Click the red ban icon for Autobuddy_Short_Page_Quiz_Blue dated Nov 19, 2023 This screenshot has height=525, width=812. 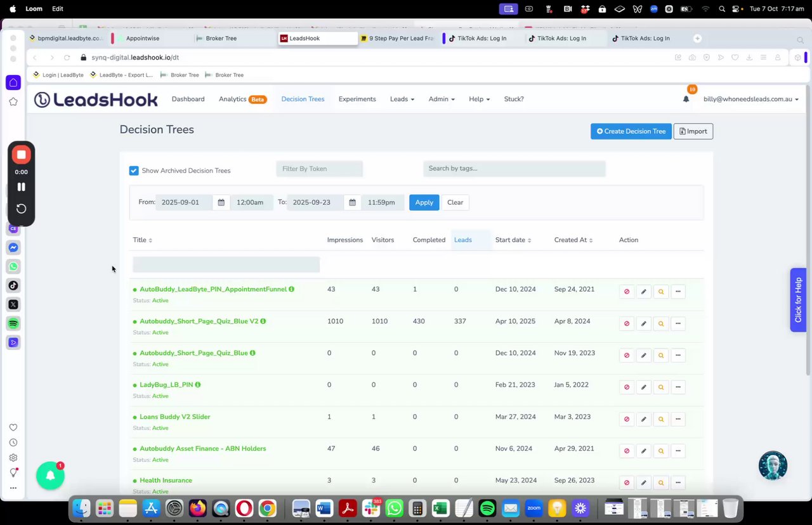[627, 355]
